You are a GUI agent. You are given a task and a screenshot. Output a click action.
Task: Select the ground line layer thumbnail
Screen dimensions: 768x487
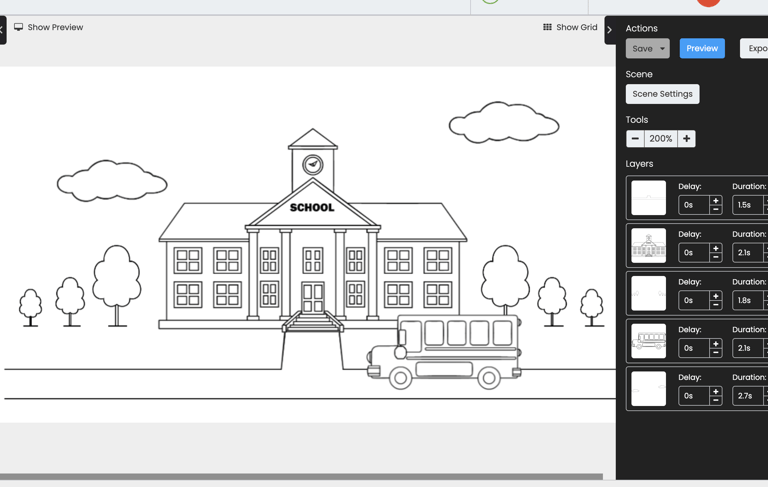pos(648,198)
